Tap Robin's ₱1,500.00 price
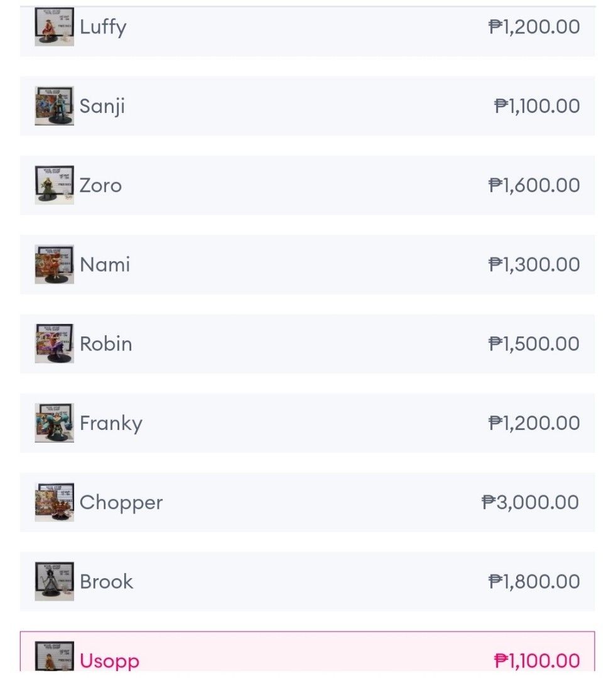 point(534,344)
